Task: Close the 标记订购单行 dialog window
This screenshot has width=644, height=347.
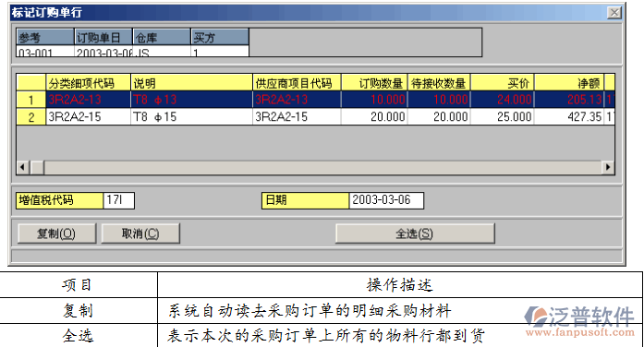Action: (x=614, y=13)
